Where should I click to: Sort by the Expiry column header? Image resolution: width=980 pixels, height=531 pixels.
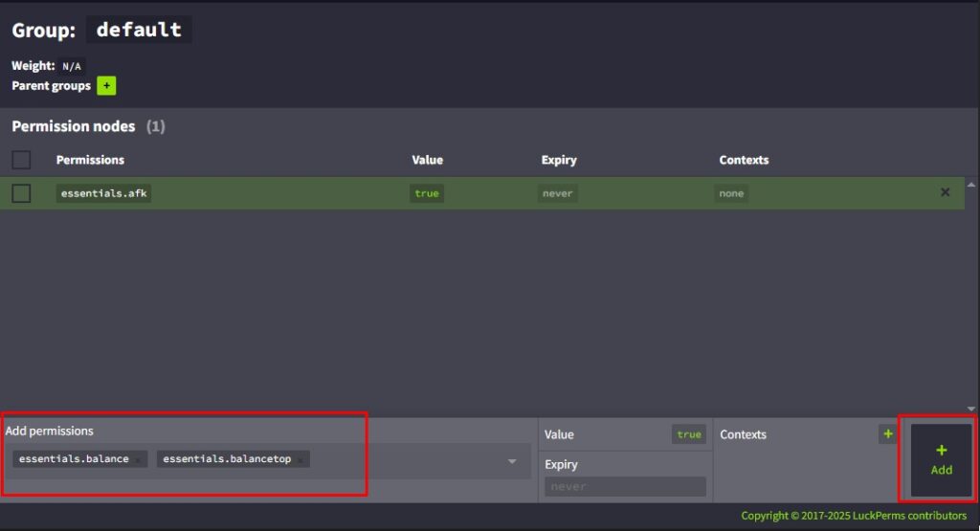tap(558, 160)
